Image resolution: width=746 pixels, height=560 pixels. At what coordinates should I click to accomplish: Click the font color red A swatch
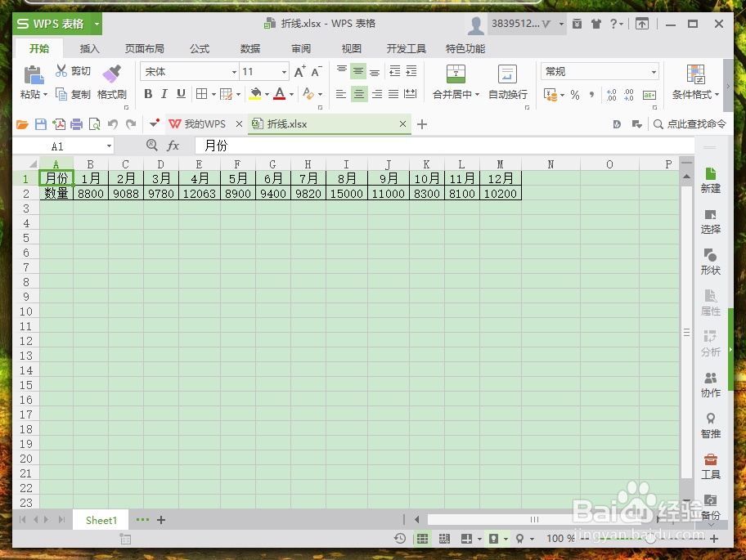coord(280,94)
